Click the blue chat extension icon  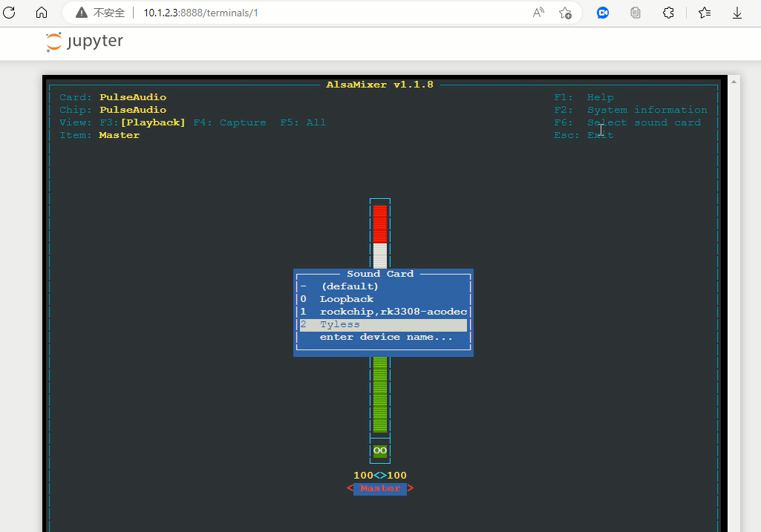[603, 13]
